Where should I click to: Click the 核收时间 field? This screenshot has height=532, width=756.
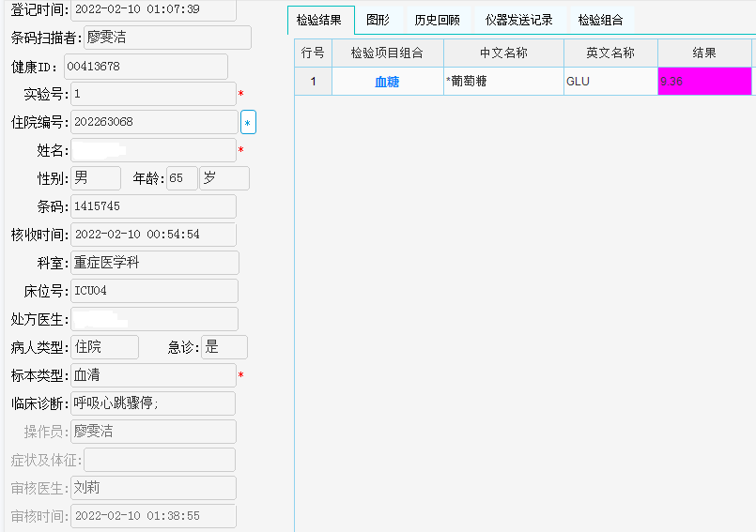pos(153,235)
